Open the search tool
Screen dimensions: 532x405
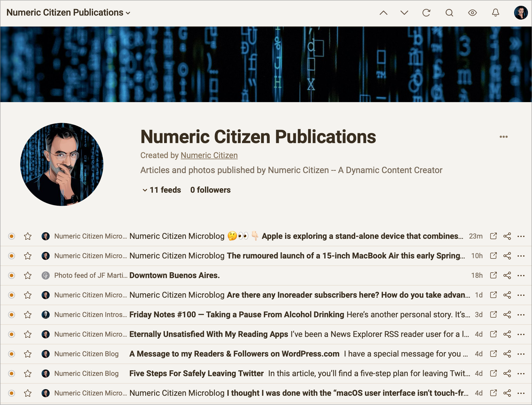click(449, 13)
